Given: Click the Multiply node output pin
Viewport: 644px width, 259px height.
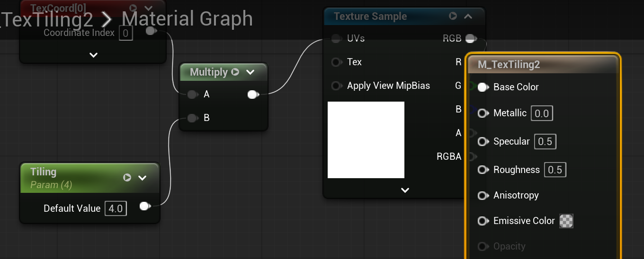Looking at the screenshot, I should pos(253,95).
